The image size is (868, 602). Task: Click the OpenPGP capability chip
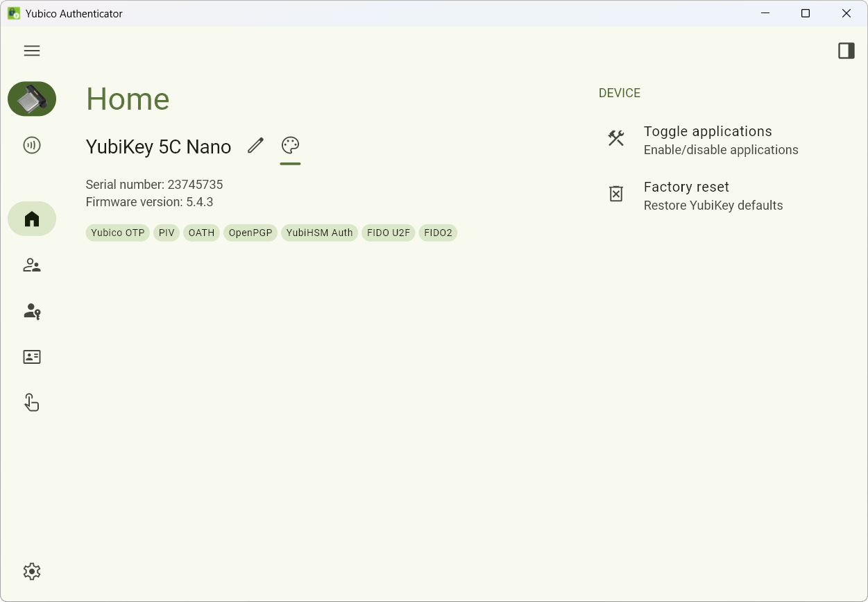point(250,233)
